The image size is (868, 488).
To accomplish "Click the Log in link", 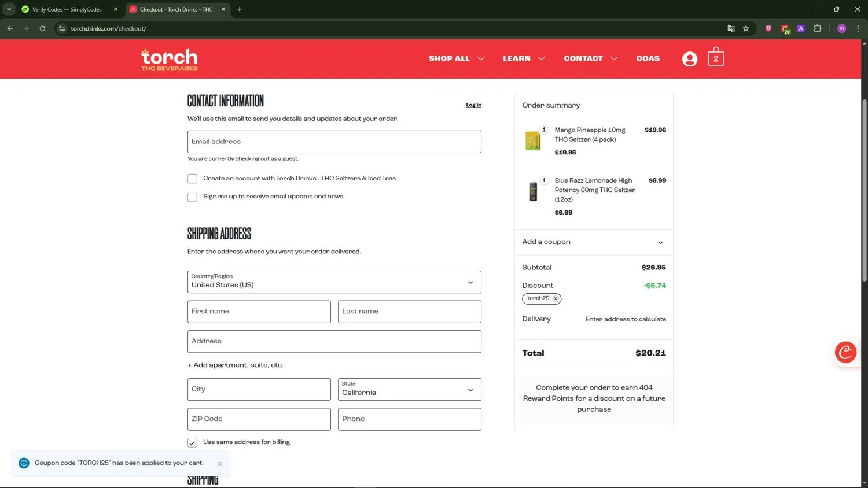I will 474,105.
